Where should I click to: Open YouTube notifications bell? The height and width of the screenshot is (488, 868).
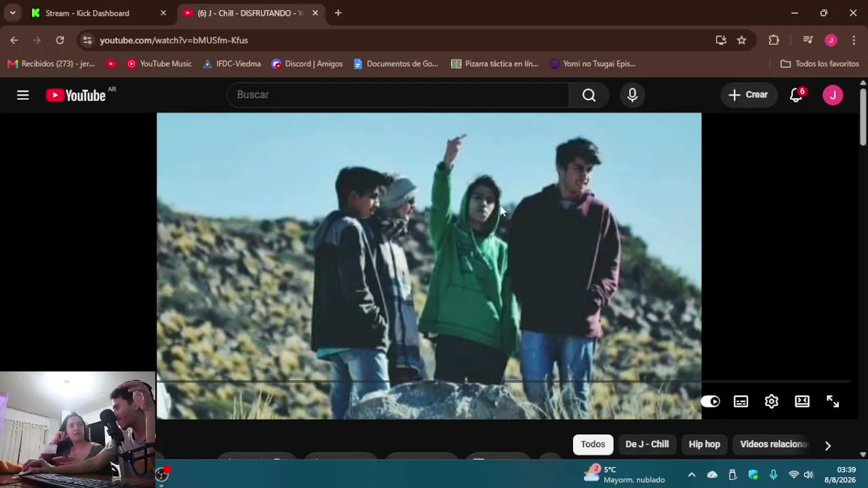click(797, 95)
